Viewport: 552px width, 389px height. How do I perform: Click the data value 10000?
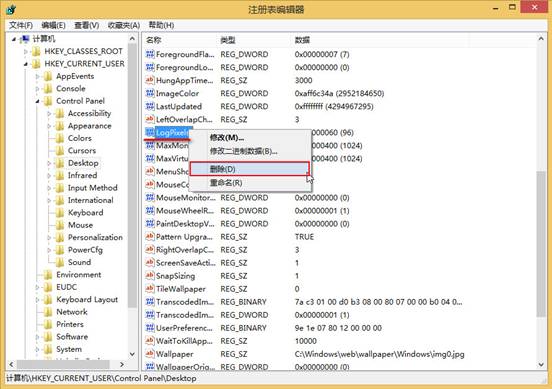[x=306, y=341]
